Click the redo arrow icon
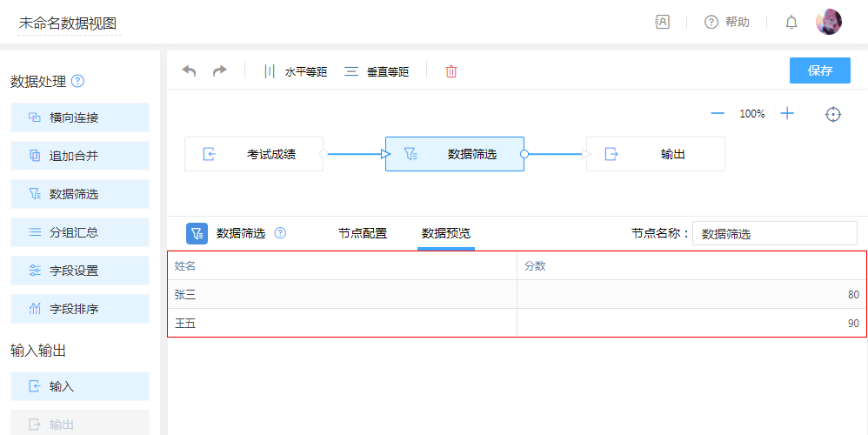 [x=220, y=71]
